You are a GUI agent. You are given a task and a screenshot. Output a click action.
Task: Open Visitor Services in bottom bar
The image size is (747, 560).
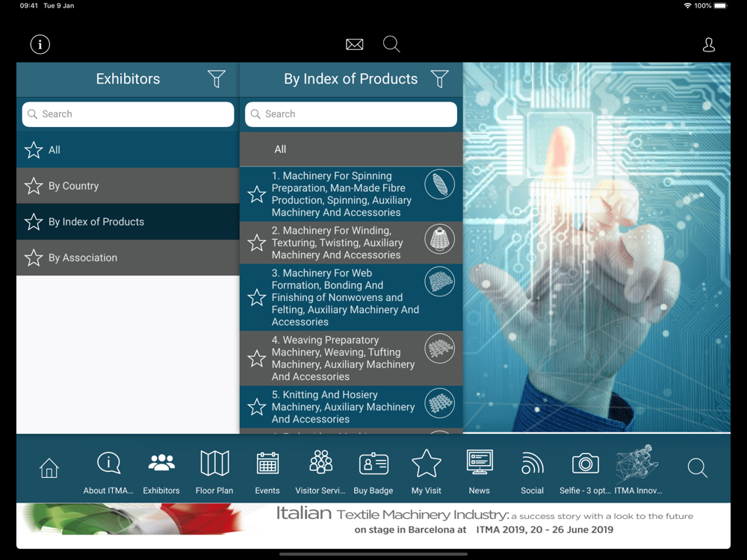tap(320, 473)
